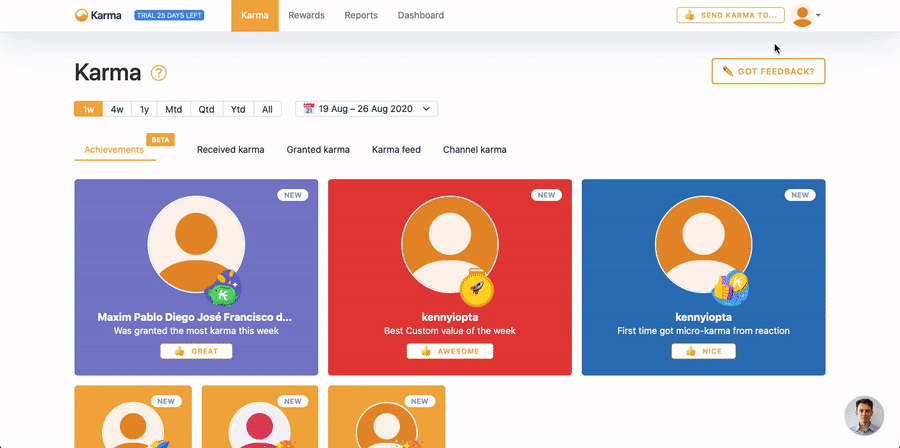Open the Reports navigation item

tap(361, 15)
